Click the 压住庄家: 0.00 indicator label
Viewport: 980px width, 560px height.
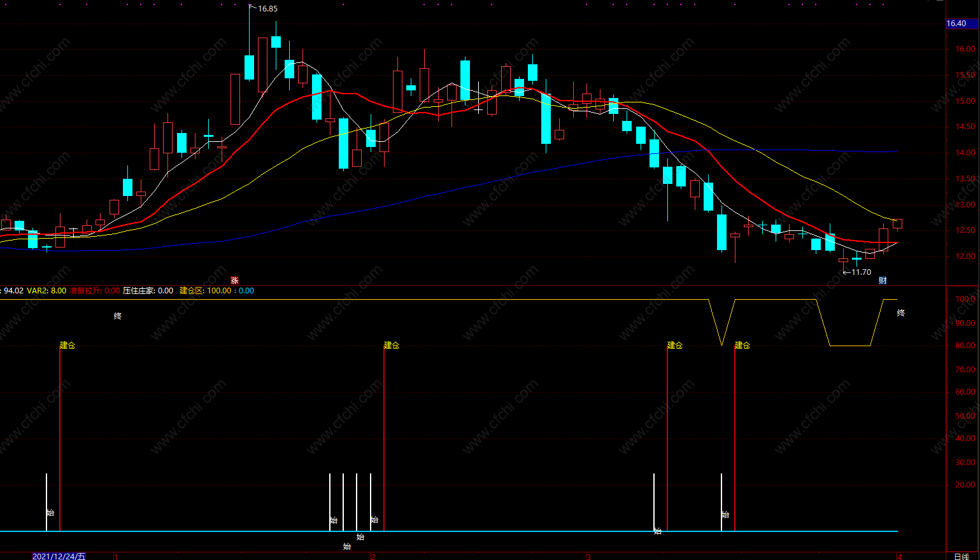pos(148,291)
